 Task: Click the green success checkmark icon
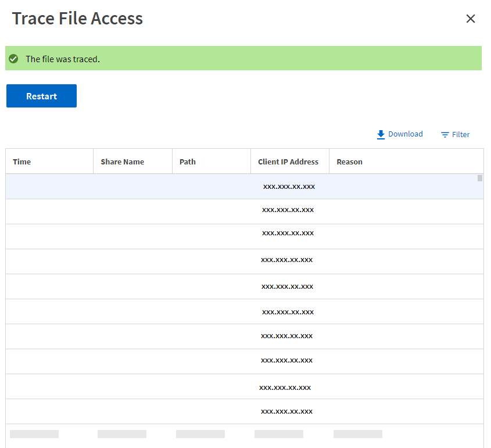pyautogui.click(x=13, y=59)
